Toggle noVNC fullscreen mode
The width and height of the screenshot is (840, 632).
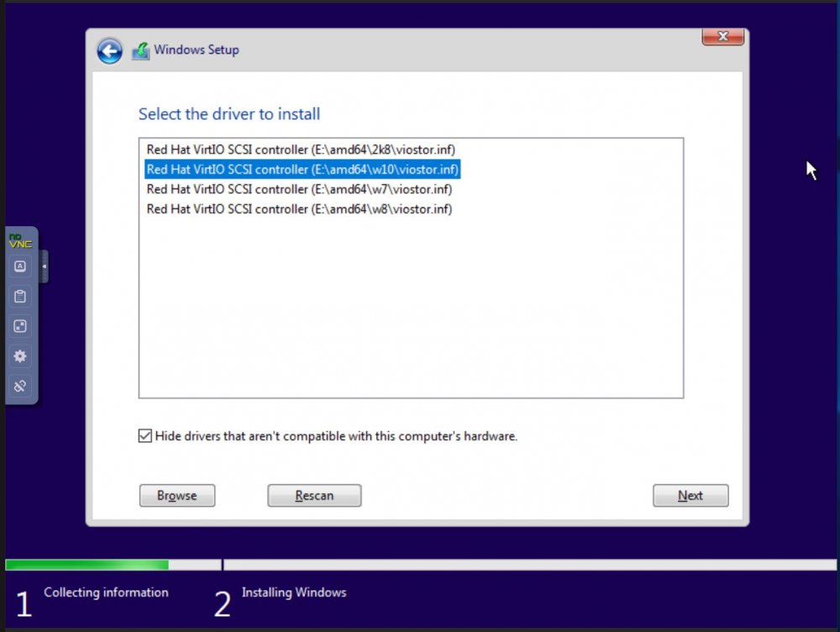pos(20,326)
